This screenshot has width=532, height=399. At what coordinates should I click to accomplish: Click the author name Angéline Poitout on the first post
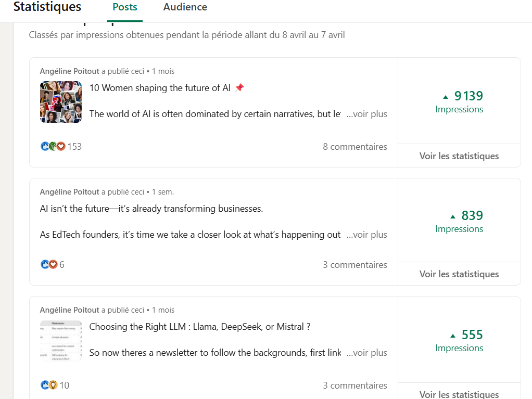[x=70, y=71]
